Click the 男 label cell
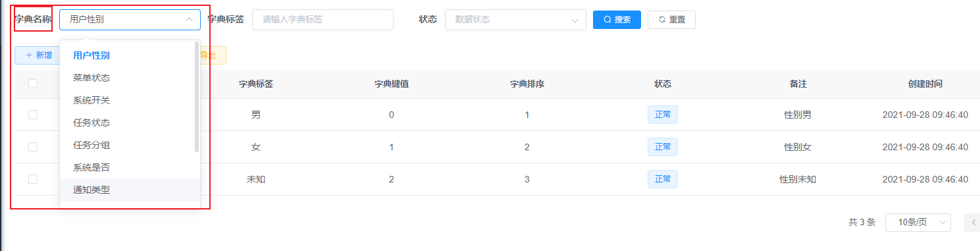980x251 pixels. point(256,115)
